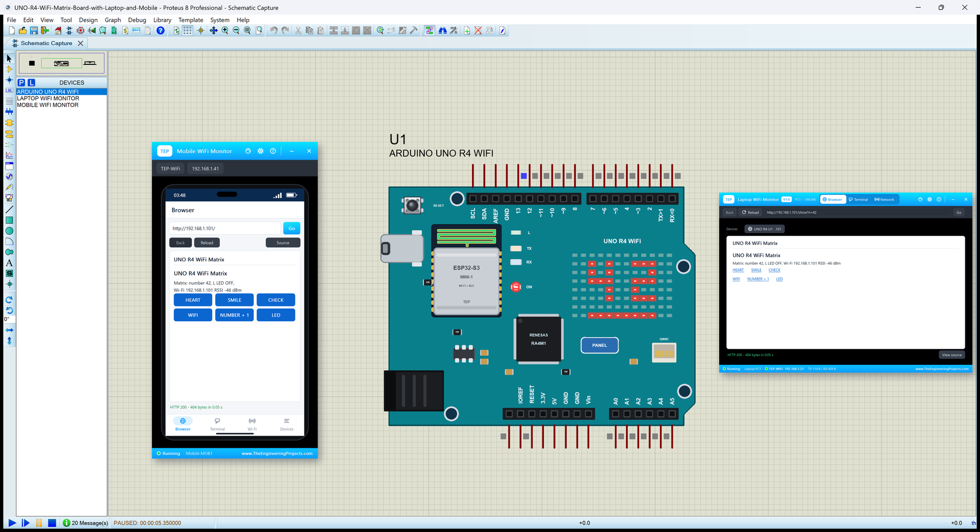
Task: Click View source in Laptop WiFi Monitor
Action: click(x=952, y=355)
